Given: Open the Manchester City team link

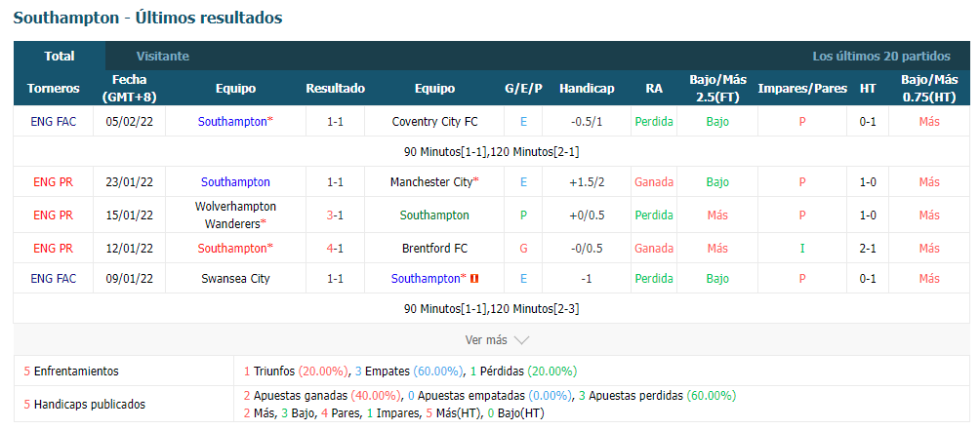Looking at the screenshot, I should pyautogui.click(x=431, y=182).
